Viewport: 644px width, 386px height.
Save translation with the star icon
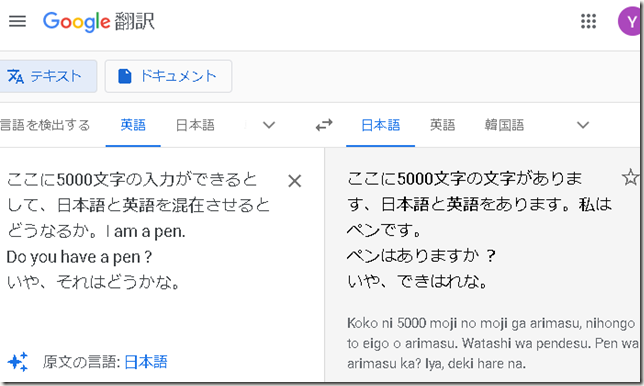coord(630,178)
